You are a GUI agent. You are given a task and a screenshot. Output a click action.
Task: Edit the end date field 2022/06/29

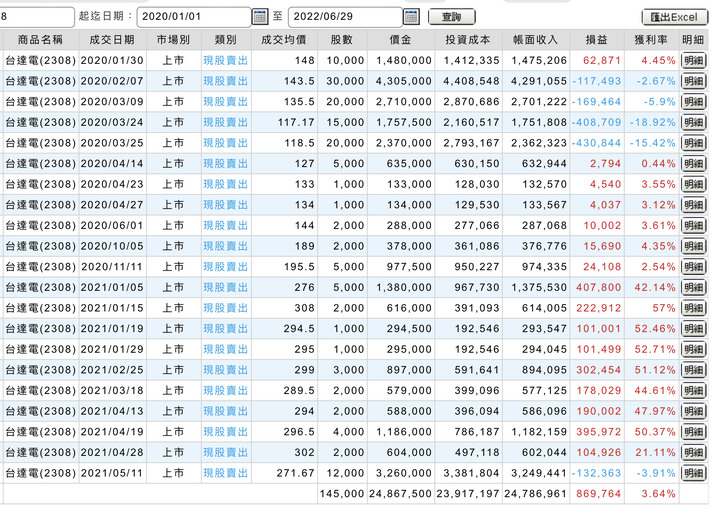click(345, 17)
